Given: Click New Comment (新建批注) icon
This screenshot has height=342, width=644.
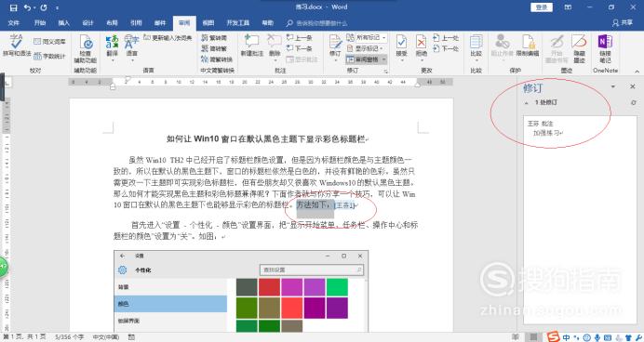Looking at the screenshot, I should click(x=252, y=46).
